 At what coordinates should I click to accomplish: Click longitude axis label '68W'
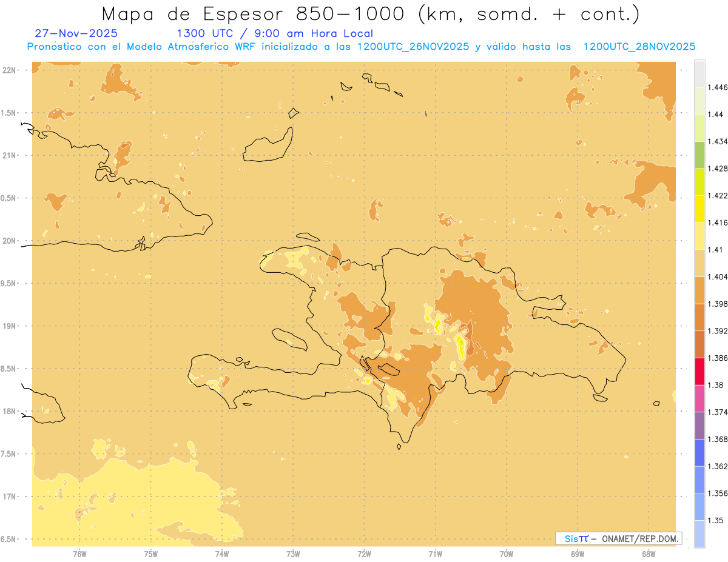(x=649, y=554)
